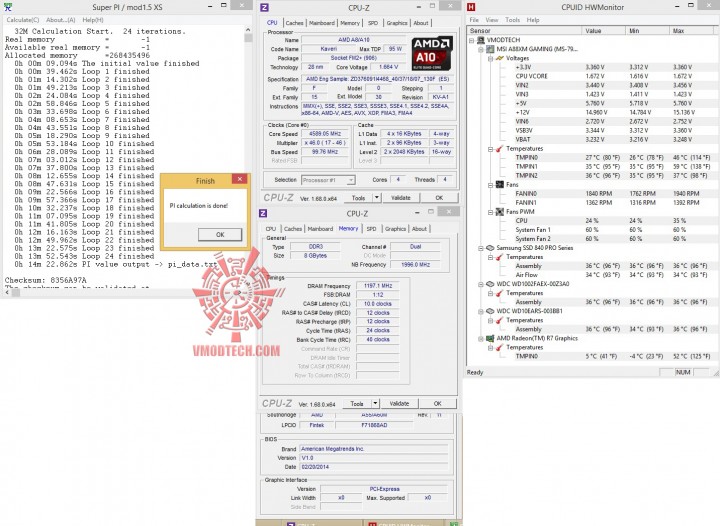
Task: Open the Help menu in Super PI
Action: [x=93, y=20]
